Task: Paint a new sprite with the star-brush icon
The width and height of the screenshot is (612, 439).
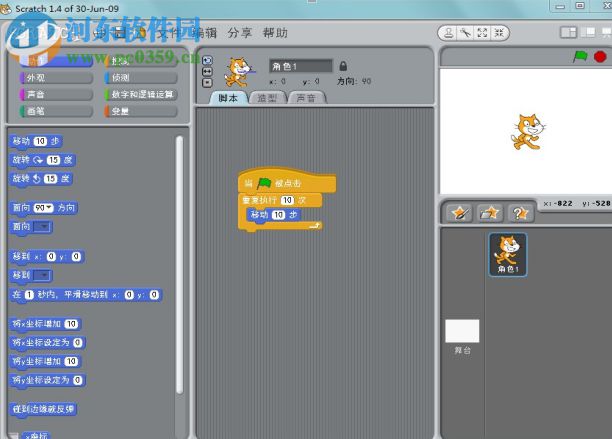Action: coord(459,213)
